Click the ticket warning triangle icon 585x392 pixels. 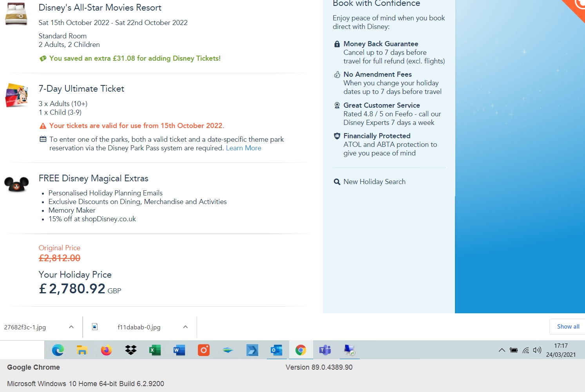click(x=43, y=126)
